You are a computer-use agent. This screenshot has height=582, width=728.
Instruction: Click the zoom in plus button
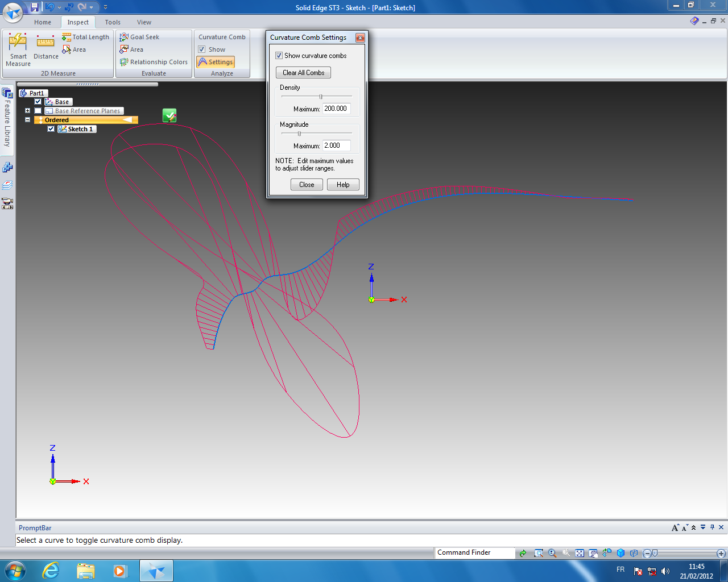click(721, 554)
